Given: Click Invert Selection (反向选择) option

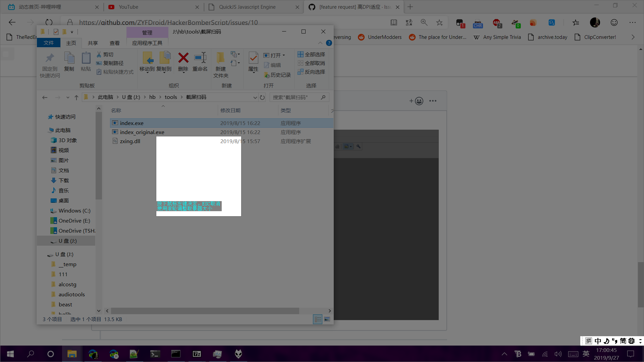Looking at the screenshot, I should coord(311,72).
